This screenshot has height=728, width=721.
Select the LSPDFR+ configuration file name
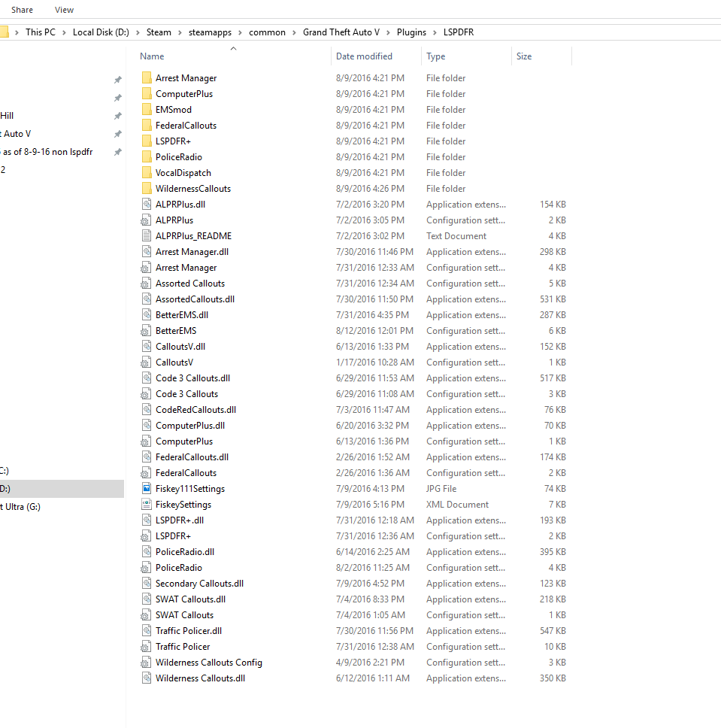(x=173, y=535)
